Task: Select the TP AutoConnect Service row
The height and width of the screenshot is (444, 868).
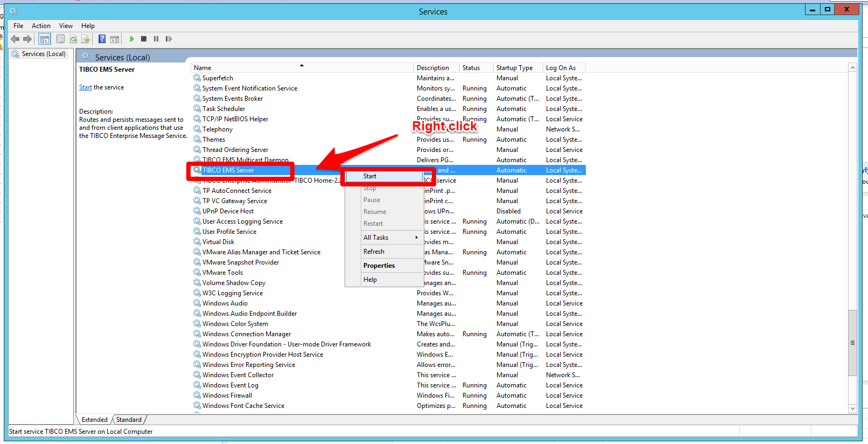Action: click(x=388, y=191)
